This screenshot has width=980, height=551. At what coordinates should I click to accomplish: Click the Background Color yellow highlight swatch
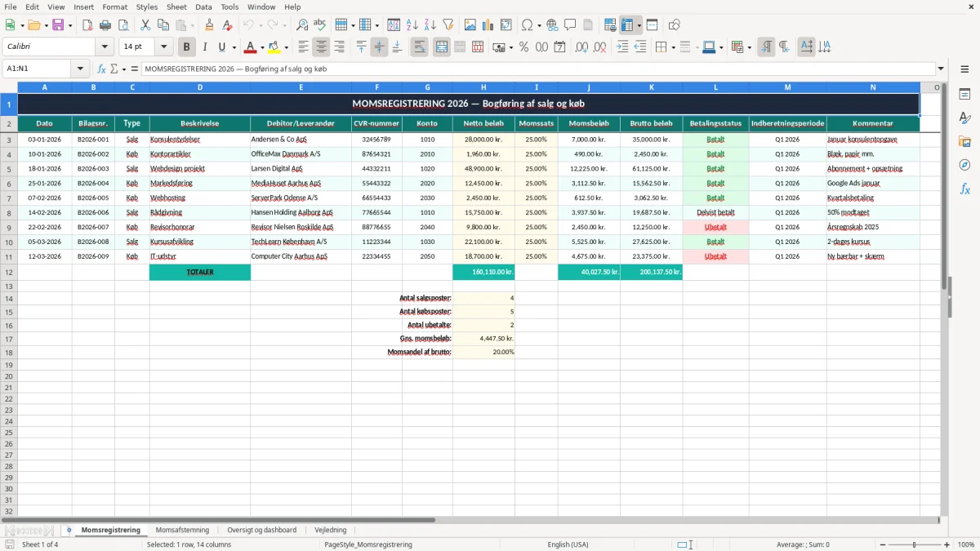(x=274, y=47)
